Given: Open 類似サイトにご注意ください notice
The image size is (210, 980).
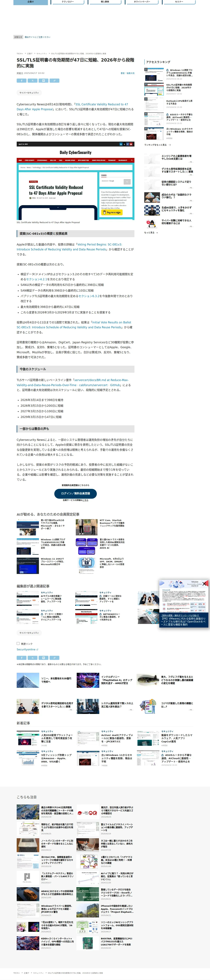Looking at the screenshot, I should pos(37,37).
